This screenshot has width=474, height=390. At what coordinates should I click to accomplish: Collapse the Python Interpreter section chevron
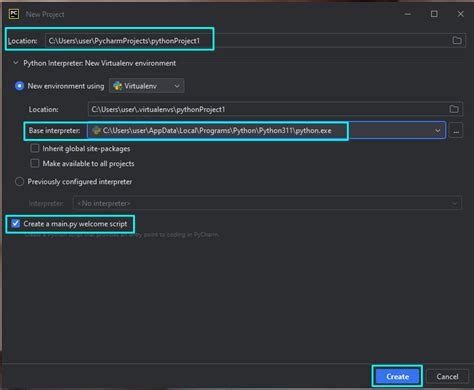pos(15,63)
